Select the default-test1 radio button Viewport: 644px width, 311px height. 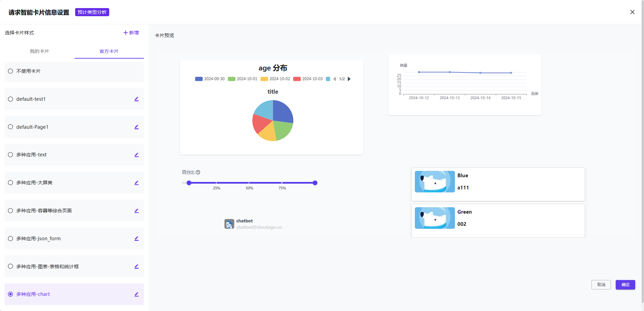pos(10,99)
